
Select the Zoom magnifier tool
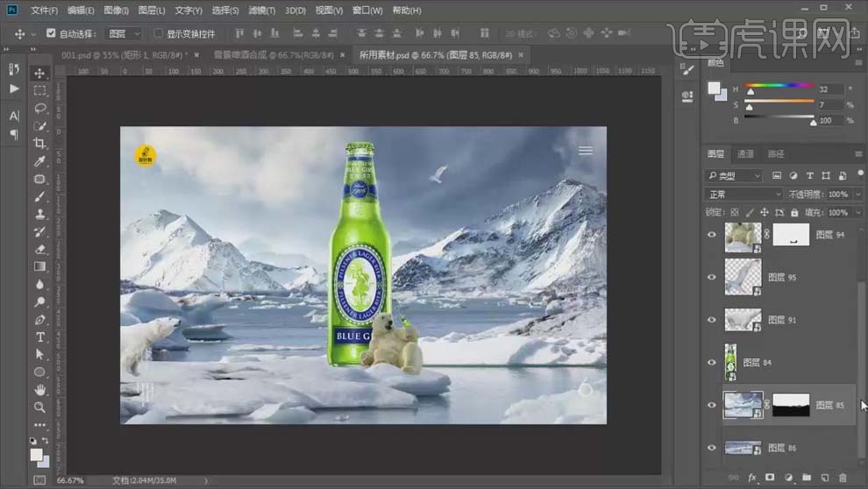40,407
